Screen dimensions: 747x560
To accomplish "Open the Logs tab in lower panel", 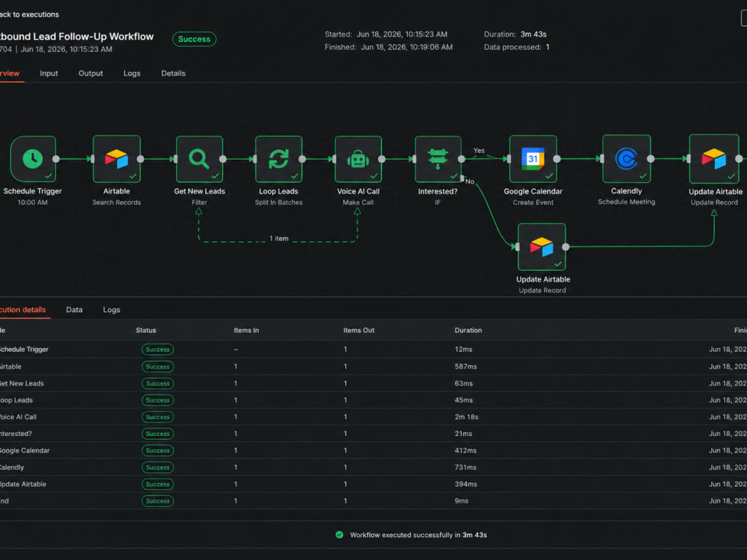I will pyautogui.click(x=111, y=310).
